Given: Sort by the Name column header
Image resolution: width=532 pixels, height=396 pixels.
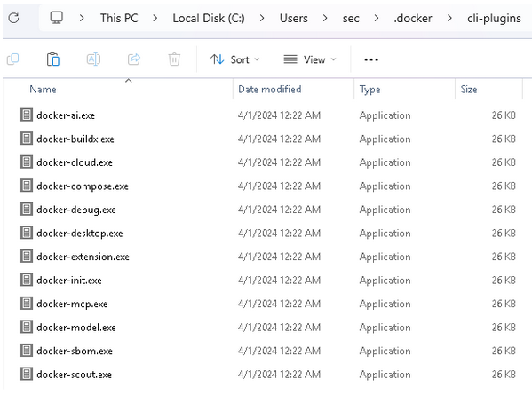Looking at the screenshot, I should tap(43, 90).
